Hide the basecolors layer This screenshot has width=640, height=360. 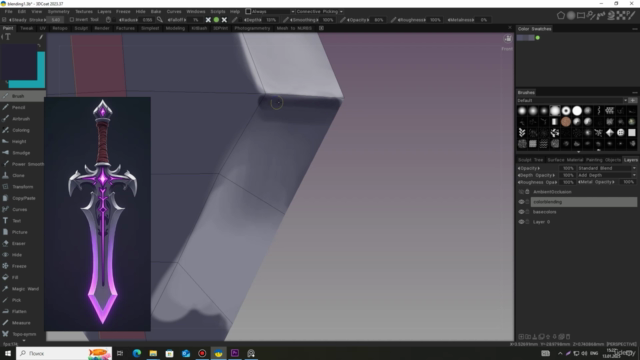pos(521,212)
